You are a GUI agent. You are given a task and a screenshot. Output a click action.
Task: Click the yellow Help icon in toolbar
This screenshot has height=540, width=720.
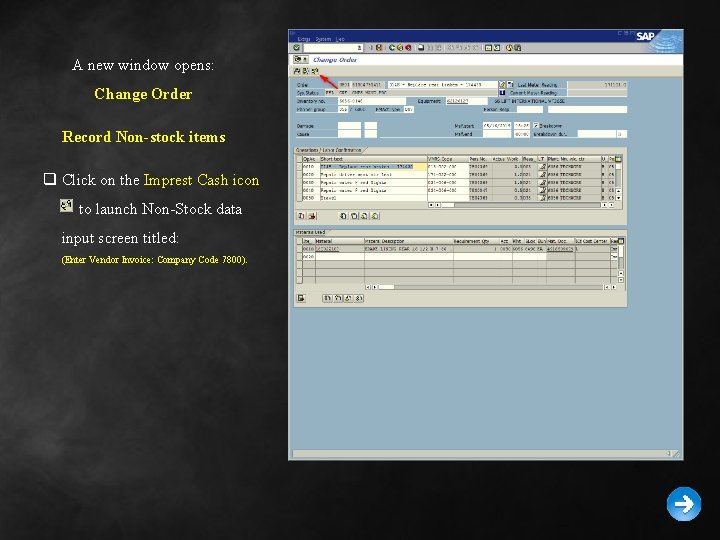tap(509, 48)
